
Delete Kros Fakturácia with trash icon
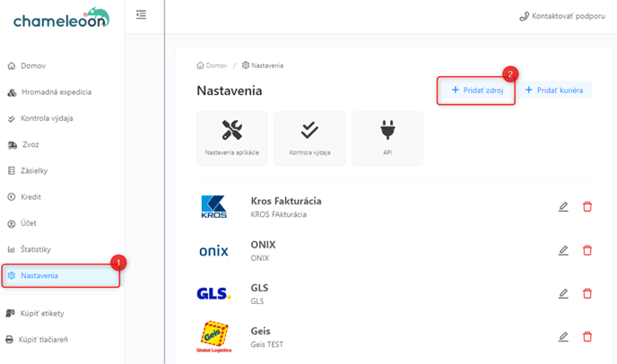tap(587, 206)
